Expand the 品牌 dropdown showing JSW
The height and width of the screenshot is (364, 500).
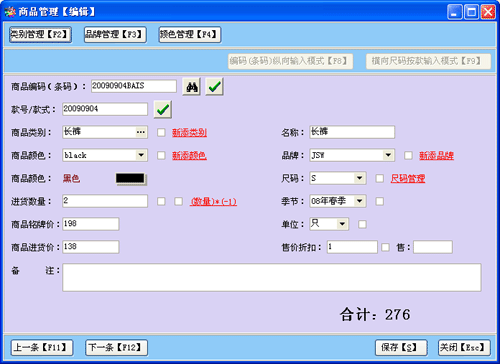[x=388, y=155]
